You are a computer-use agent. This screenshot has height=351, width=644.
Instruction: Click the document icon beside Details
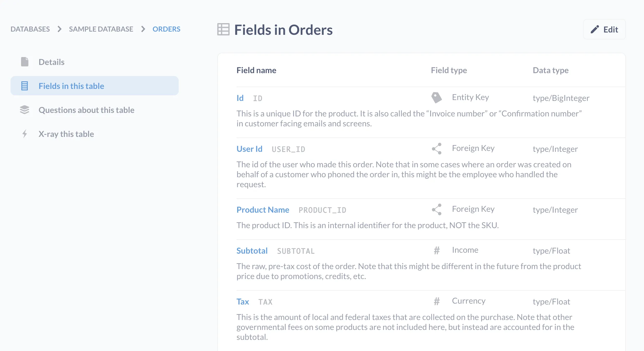[x=25, y=62]
